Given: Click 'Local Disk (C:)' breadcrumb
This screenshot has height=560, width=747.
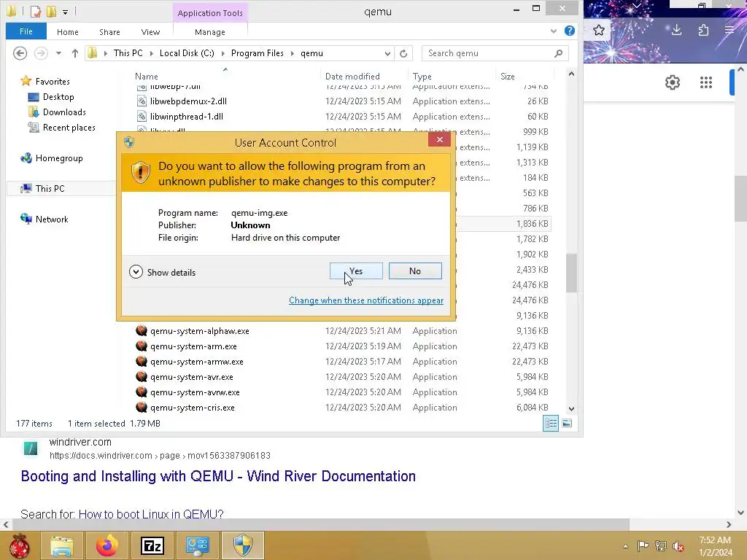Looking at the screenshot, I should (187, 52).
